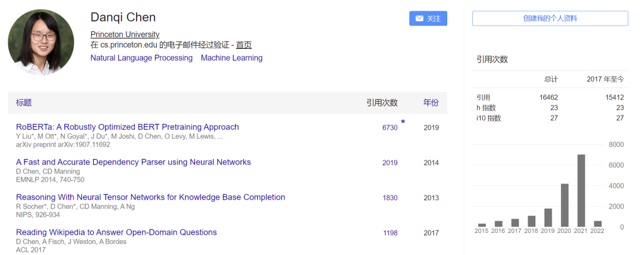Open Reading Wikipedia to Answer Open-Domain Questions
Screen dimensions: 644x255
(116, 232)
